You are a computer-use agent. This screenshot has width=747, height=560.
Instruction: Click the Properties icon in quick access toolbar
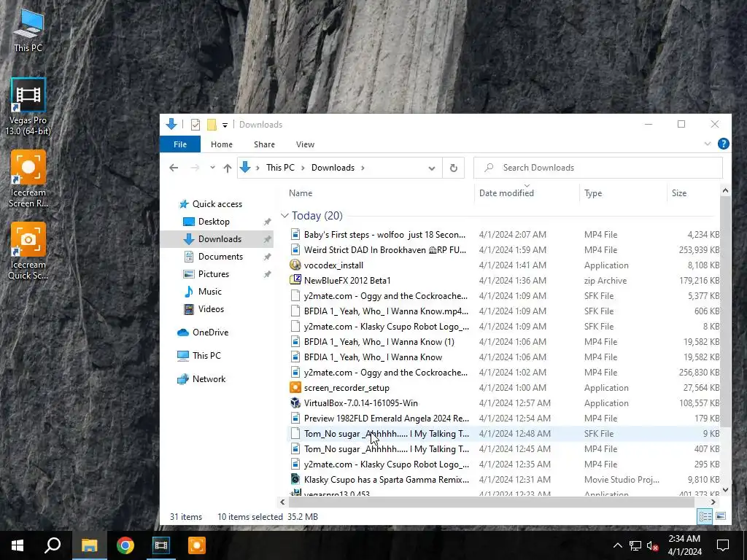pyautogui.click(x=196, y=125)
